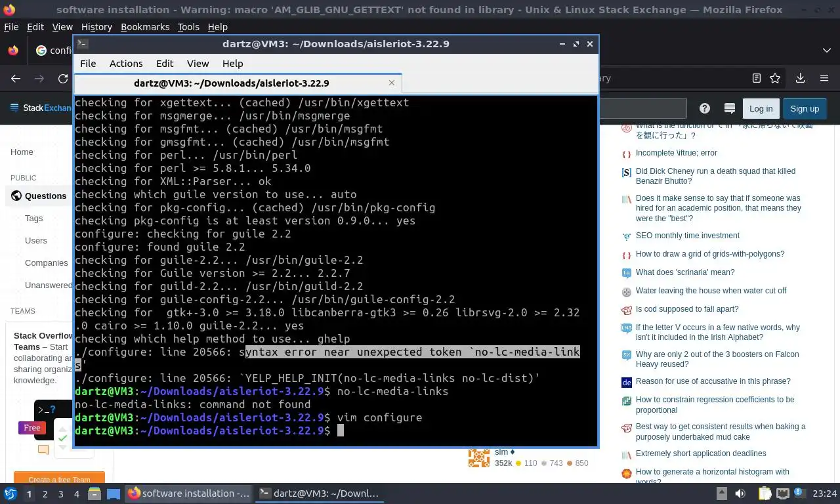Open Firefox Tools menu

point(188,27)
